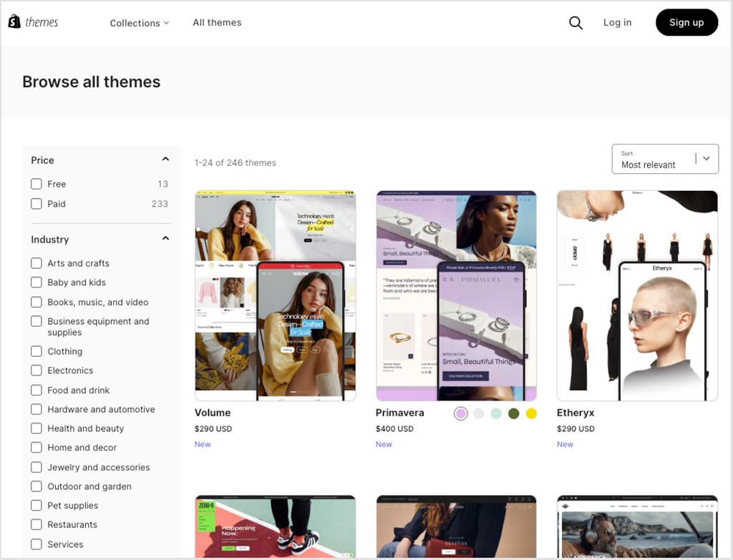
Task: Click the Volume theme title
Action: (x=213, y=413)
